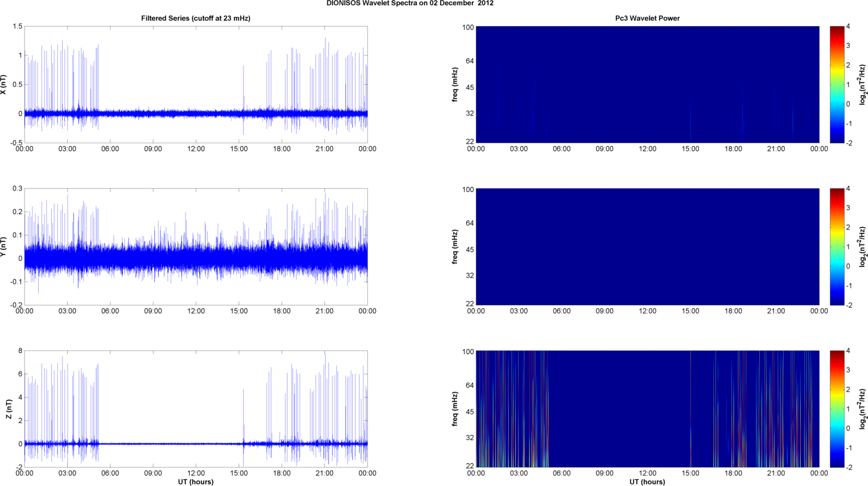
Task: Click the 1.5 tick on the X (nT) axis
Action: (x=17, y=27)
